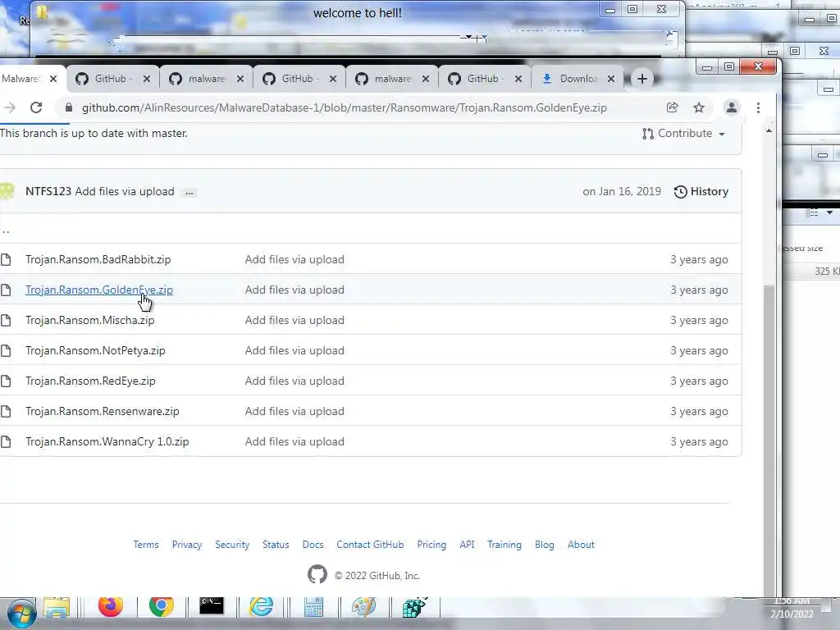The height and width of the screenshot is (630, 840).
Task: Open the Privacy footer link
Action: coord(187,545)
